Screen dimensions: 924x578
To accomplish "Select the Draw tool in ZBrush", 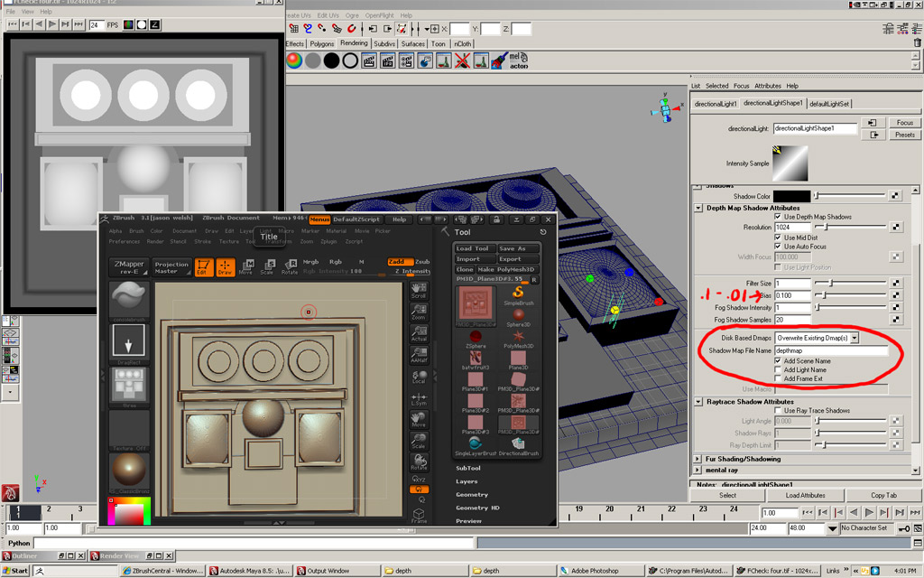I will coord(225,266).
